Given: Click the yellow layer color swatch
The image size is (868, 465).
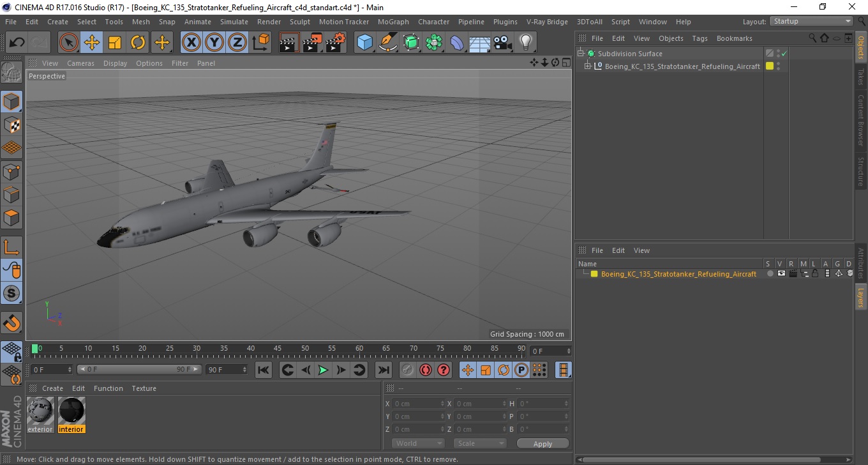Looking at the screenshot, I should [594, 273].
